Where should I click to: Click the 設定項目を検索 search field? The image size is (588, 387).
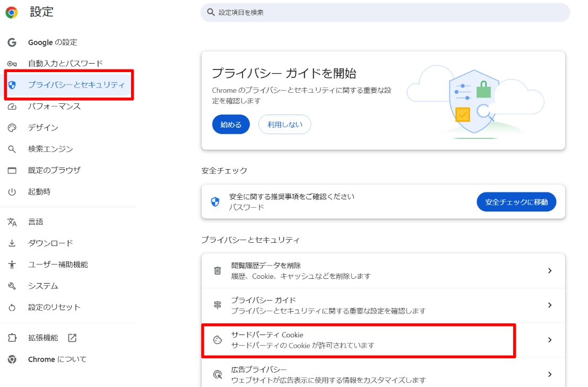click(385, 12)
